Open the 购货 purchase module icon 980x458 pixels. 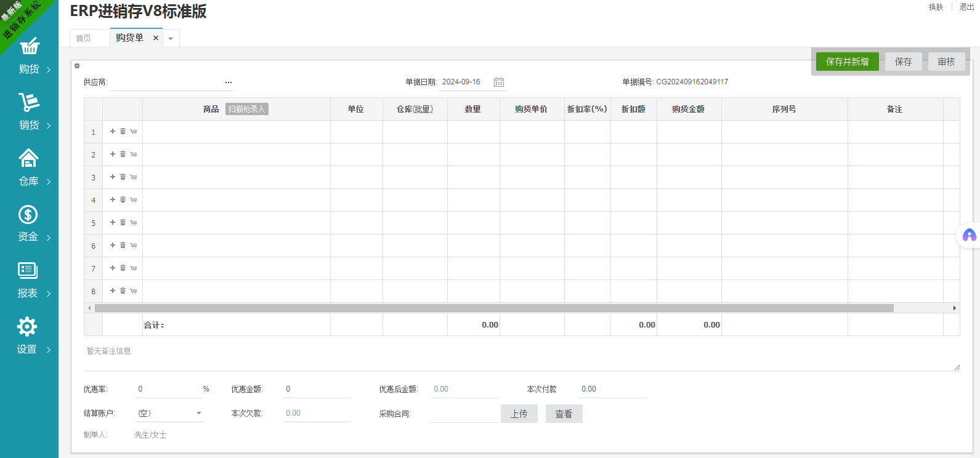(x=29, y=47)
